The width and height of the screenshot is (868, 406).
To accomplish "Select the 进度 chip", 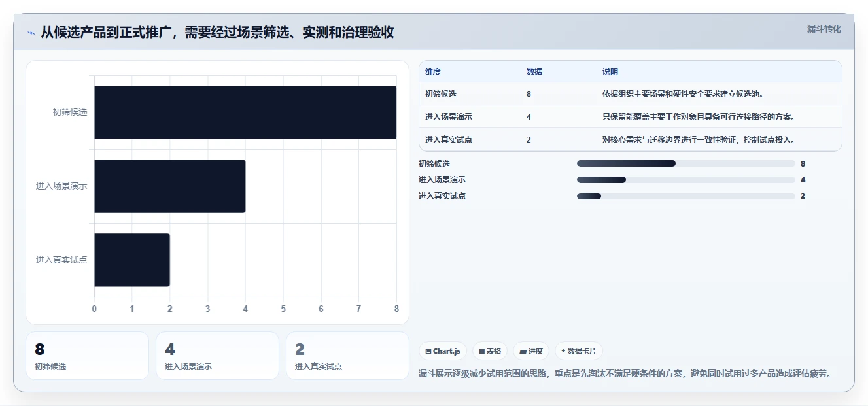I will (531, 351).
